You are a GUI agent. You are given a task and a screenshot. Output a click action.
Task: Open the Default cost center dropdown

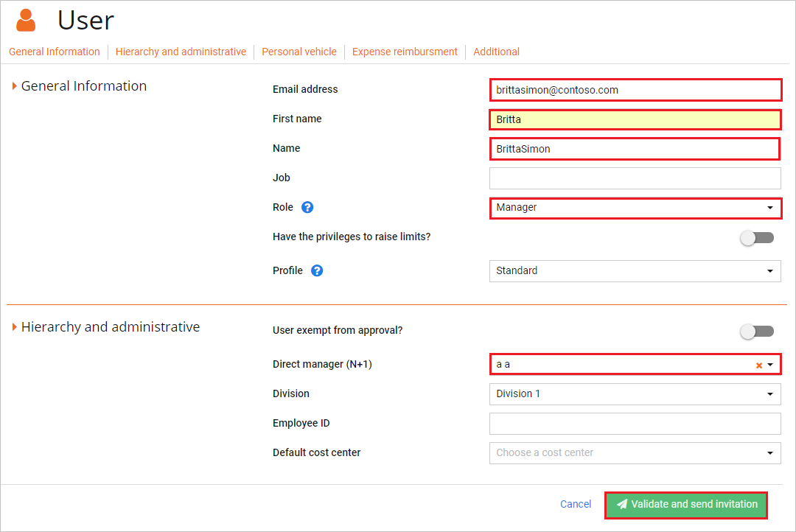coord(771,452)
